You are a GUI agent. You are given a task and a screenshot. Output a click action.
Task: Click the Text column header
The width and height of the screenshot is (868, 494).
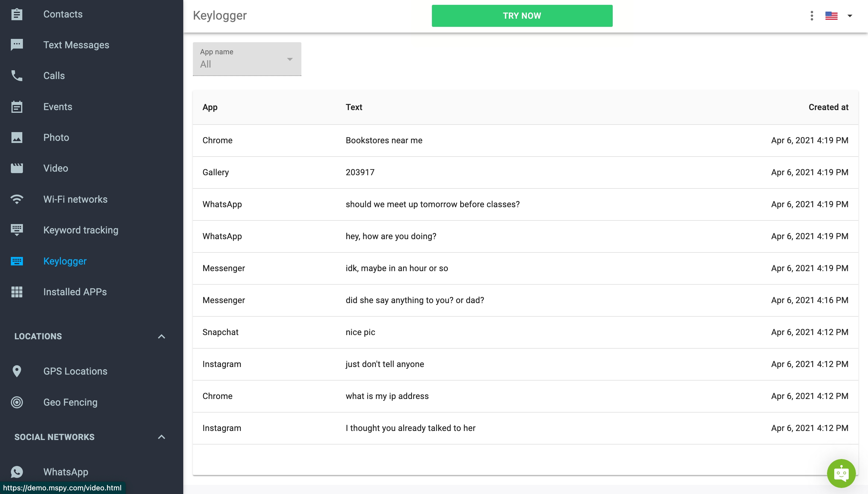354,107
